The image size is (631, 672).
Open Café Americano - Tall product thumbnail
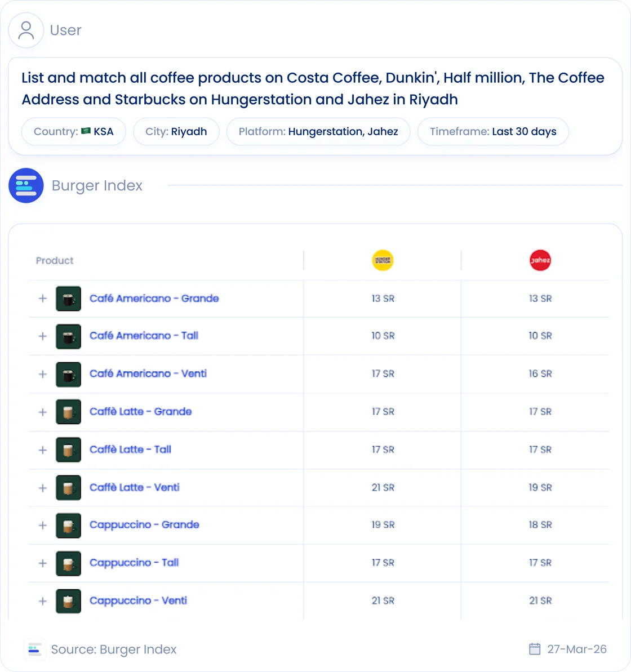point(69,336)
